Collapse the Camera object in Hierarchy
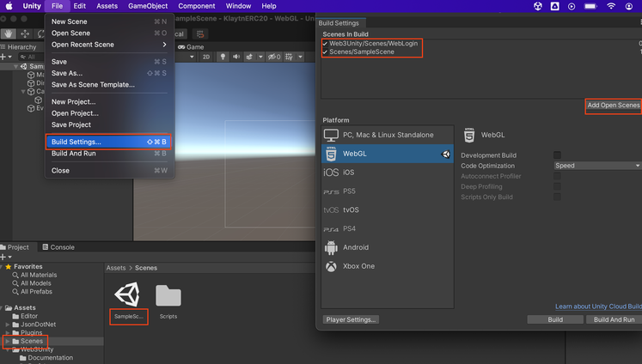Viewport: 642px width, 364px height. coord(23,92)
